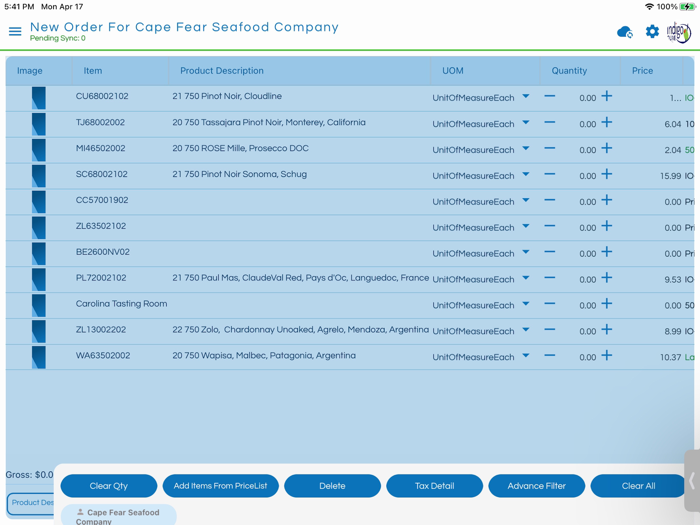This screenshot has width=700, height=525.
Task: Tap plus on ZL63502102 row
Action: [607, 225]
